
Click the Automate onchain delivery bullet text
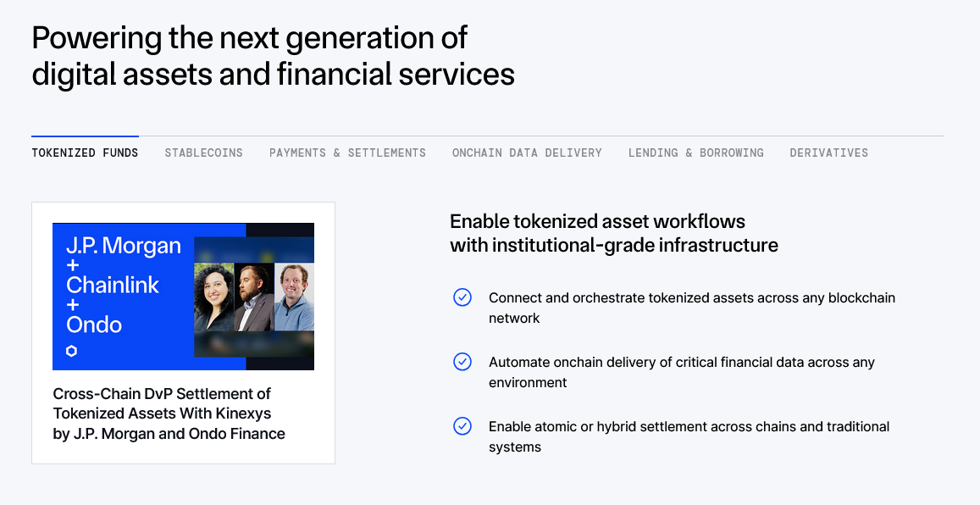(x=682, y=372)
